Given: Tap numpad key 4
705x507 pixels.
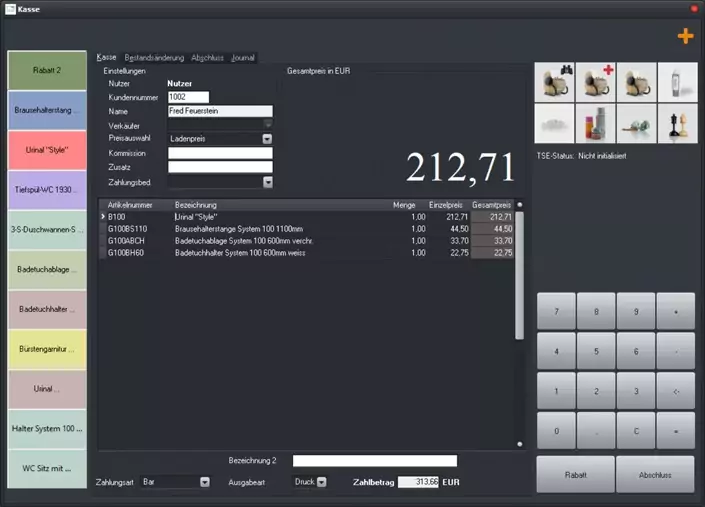Looking at the screenshot, I should (556, 351).
